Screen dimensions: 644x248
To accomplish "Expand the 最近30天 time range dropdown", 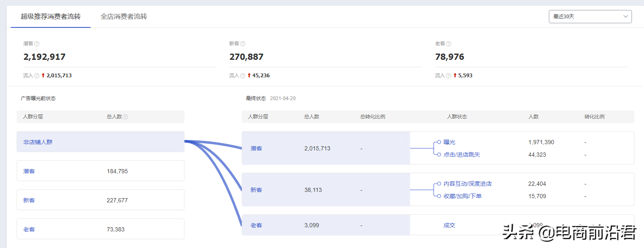I will (x=589, y=16).
